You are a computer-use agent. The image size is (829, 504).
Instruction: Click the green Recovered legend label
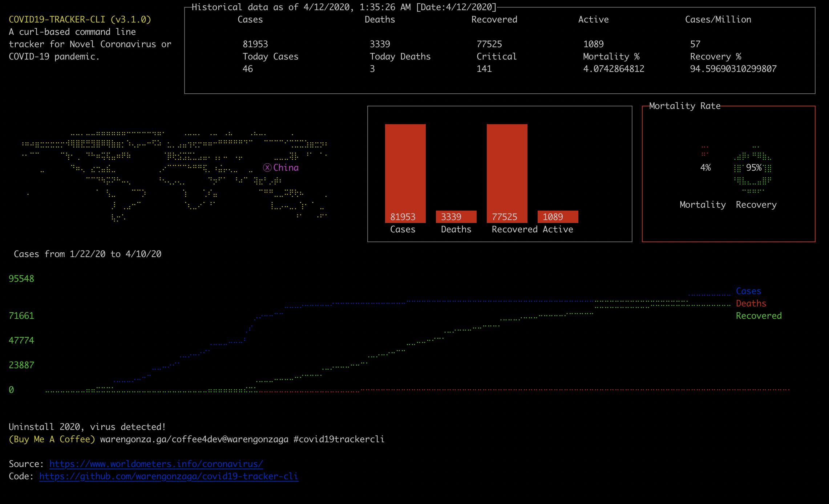pyautogui.click(x=759, y=316)
